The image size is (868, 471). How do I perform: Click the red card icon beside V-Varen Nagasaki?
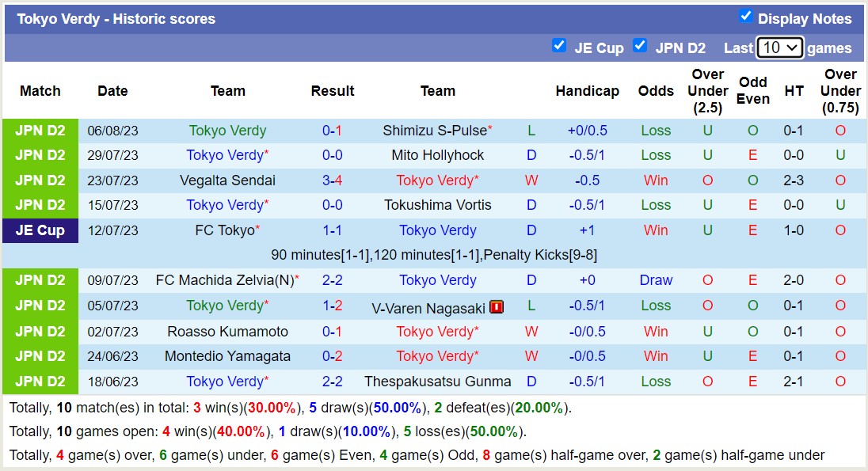pos(496,306)
